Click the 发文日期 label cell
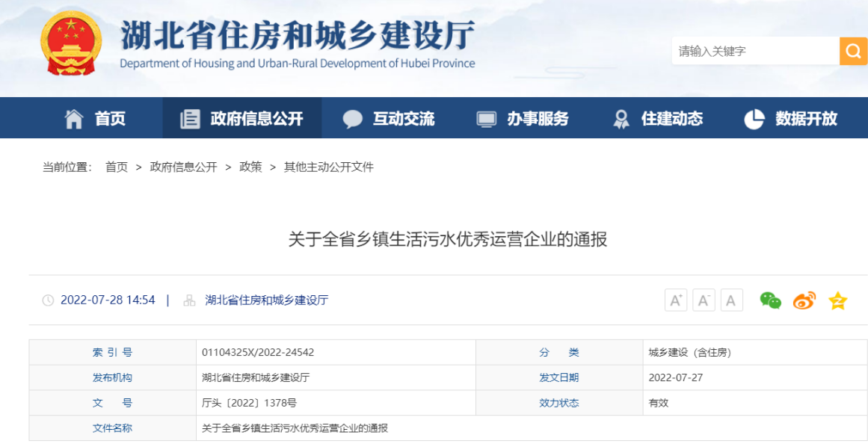868x444 pixels. (x=559, y=377)
